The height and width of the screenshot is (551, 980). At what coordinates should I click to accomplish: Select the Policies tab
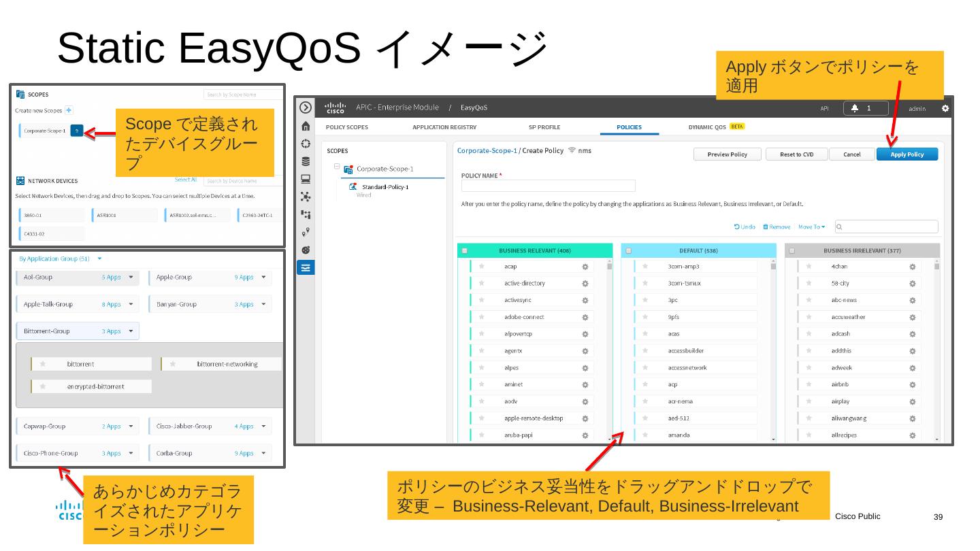(629, 127)
